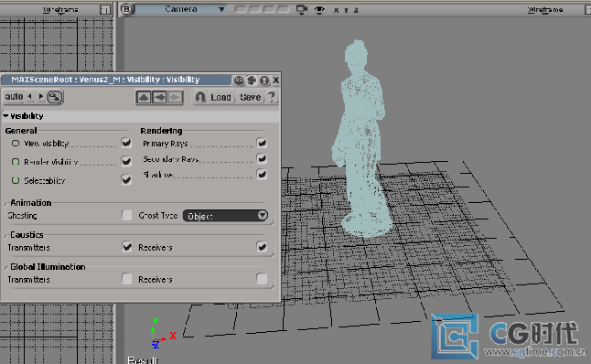Enable Global Illumination Transmitters checkbox

coord(127,279)
